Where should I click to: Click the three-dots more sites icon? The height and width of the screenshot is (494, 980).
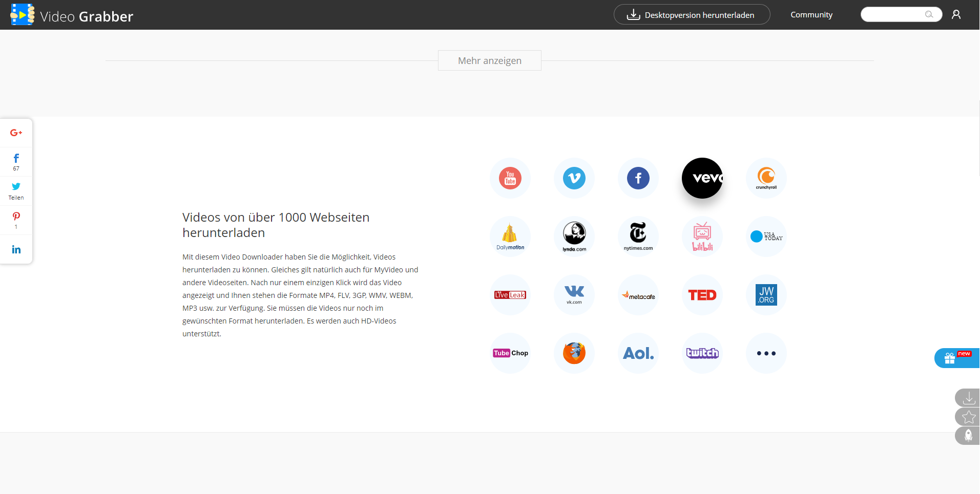(766, 353)
